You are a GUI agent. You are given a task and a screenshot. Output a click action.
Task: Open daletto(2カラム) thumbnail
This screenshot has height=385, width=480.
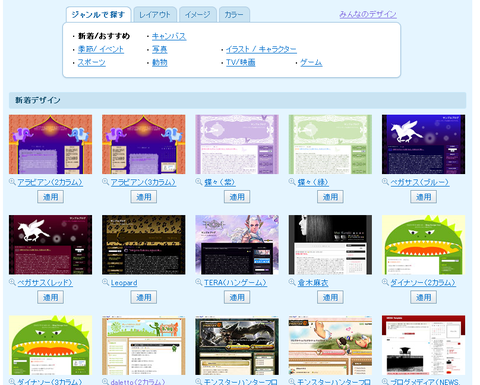point(144,345)
